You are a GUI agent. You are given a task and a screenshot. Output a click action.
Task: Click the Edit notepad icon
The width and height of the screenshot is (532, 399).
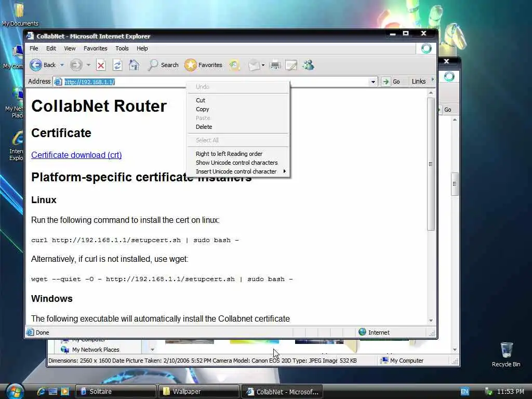[291, 65]
